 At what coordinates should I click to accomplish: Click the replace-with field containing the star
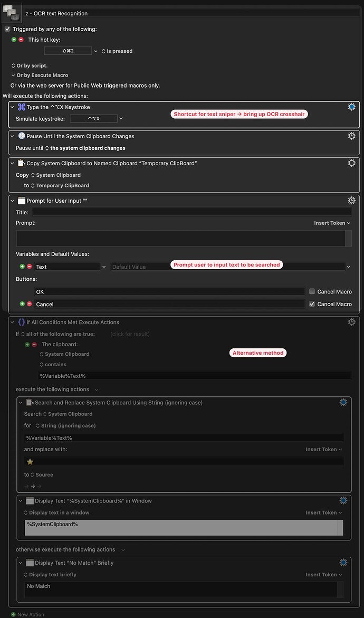[184, 461]
